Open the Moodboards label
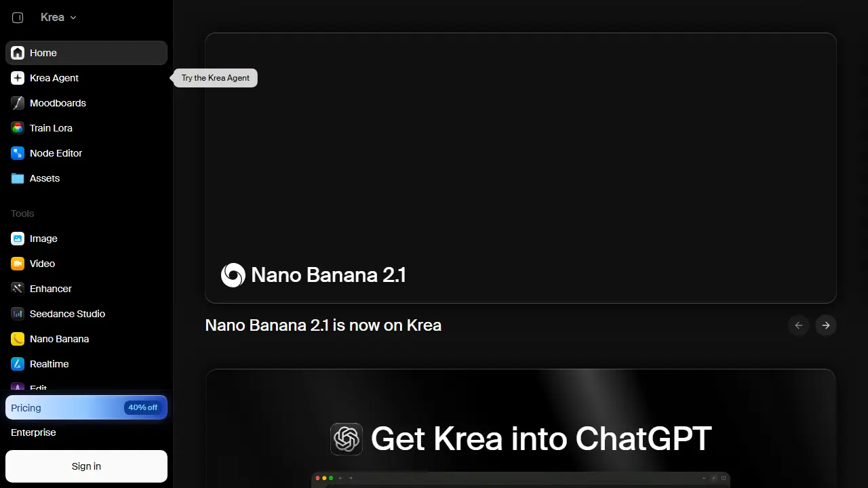The width and height of the screenshot is (868, 488). click(58, 103)
